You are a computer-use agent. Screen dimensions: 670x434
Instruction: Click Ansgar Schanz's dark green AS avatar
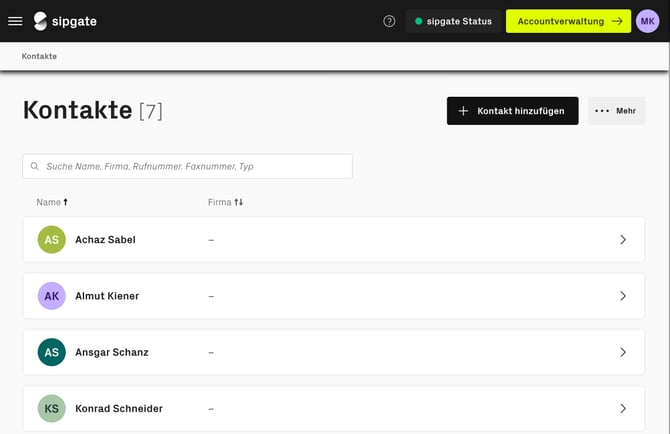52,352
